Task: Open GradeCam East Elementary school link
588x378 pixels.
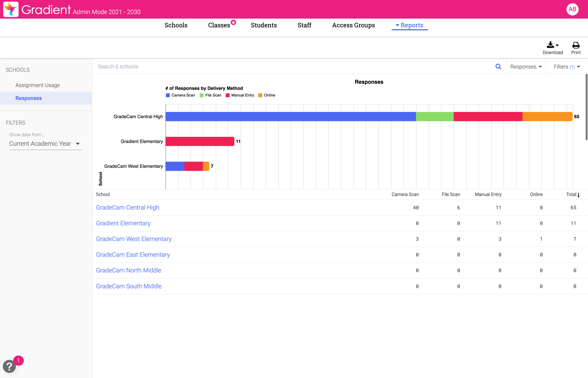Action: 133,255
